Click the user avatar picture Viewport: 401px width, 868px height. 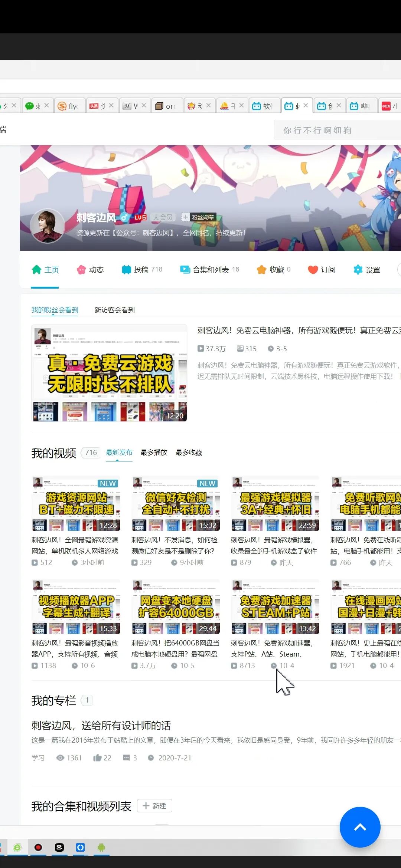click(x=48, y=226)
